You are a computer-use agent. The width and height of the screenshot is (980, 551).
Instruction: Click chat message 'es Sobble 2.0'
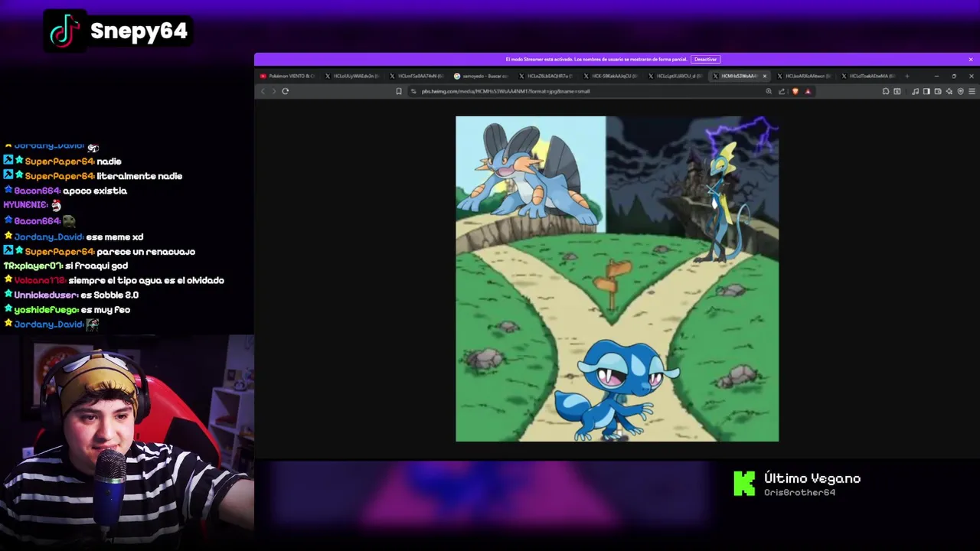point(109,295)
